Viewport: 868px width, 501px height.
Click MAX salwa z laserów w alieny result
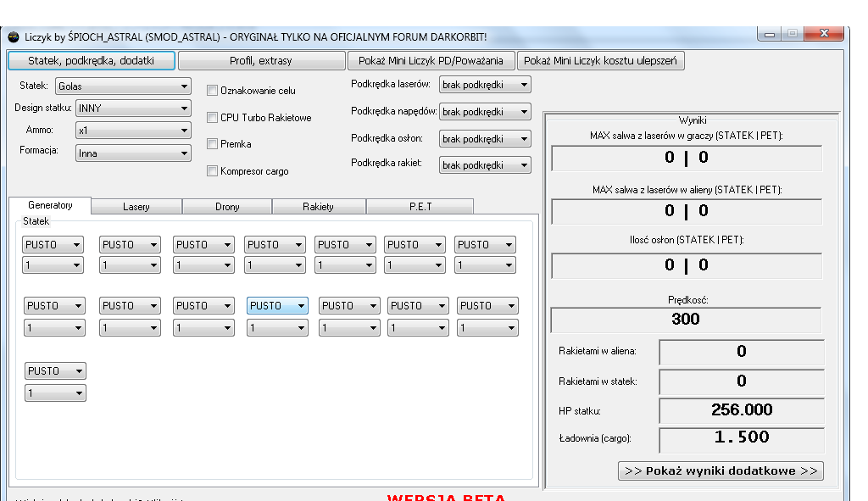[687, 211]
